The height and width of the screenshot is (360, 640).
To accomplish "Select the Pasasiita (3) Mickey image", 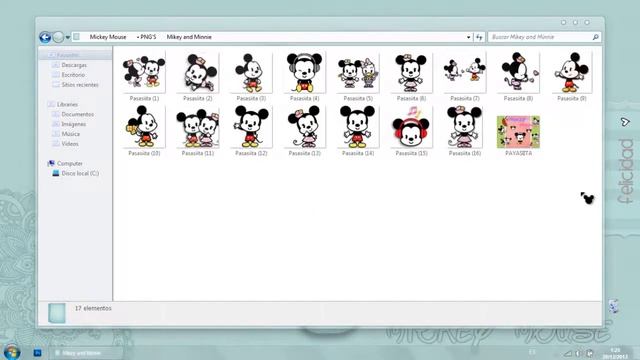I will (x=251, y=72).
